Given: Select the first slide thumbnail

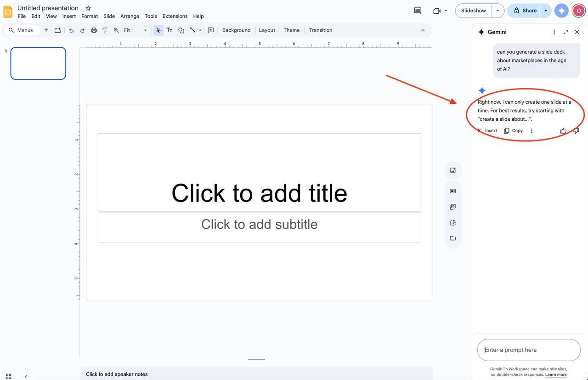Looking at the screenshot, I should pos(38,63).
